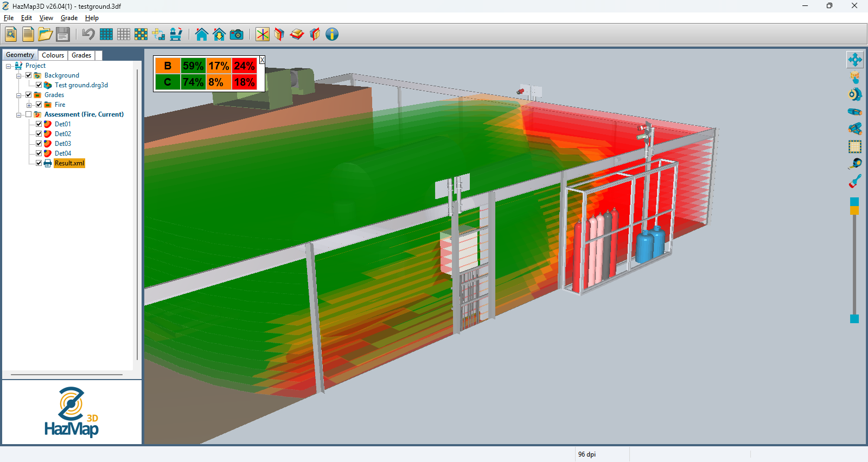The image size is (868, 462).
Task: Switch to the Colours tab
Action: pos(53,55)
